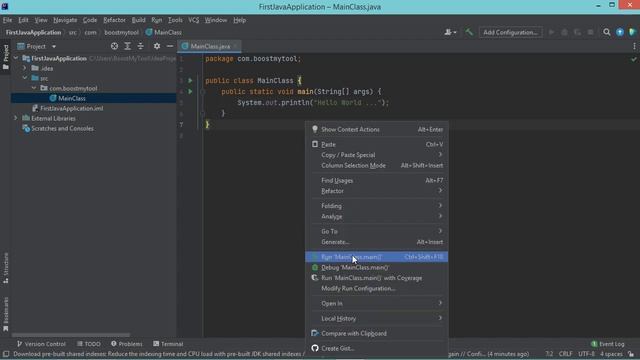The image size is (640, 360).
Task: Open TODO tool window
Action: (x=89, y=344)
